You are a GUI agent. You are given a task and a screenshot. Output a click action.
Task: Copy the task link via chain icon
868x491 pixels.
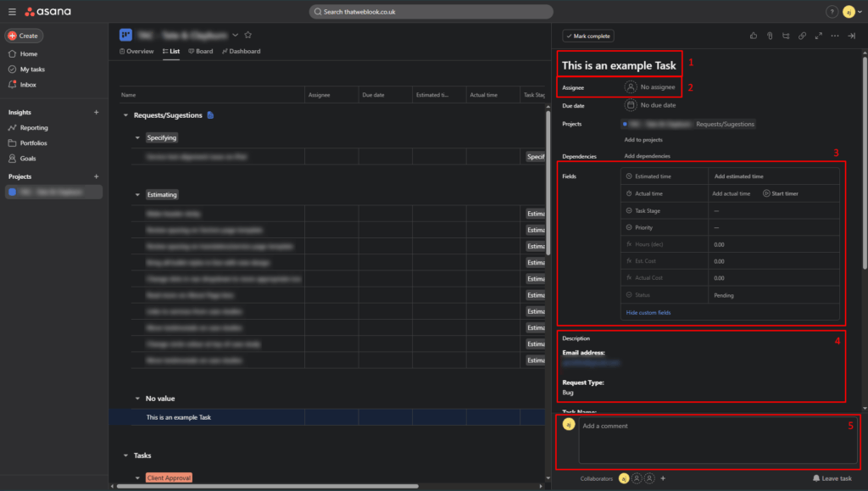coord(802,36)
